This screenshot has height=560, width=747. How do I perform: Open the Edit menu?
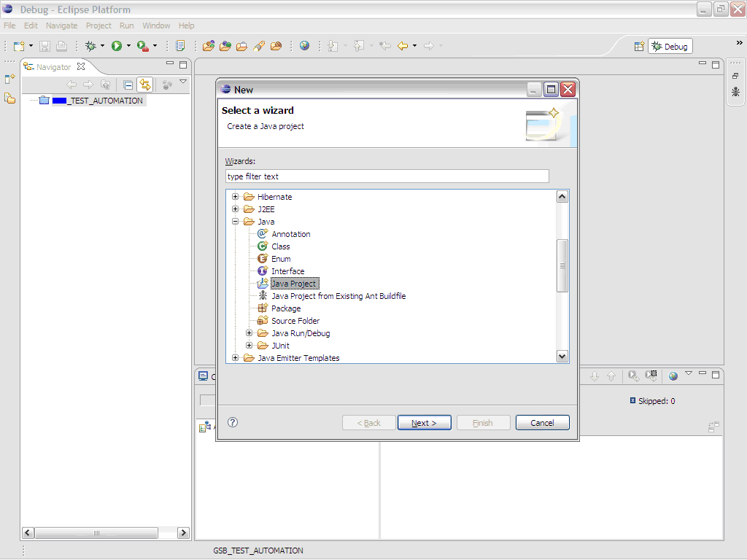click(x=31, y=26)
